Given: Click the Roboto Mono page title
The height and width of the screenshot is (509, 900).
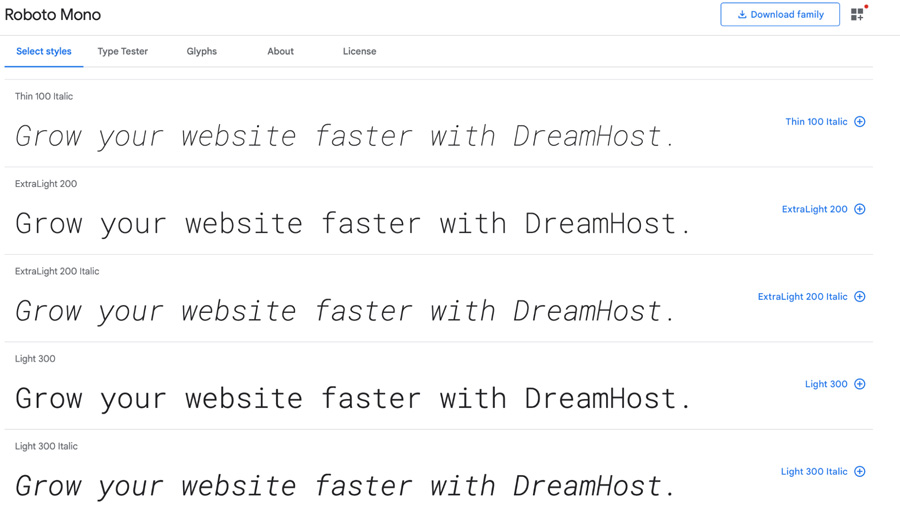Looking at the screenshot, I should 53,14.
